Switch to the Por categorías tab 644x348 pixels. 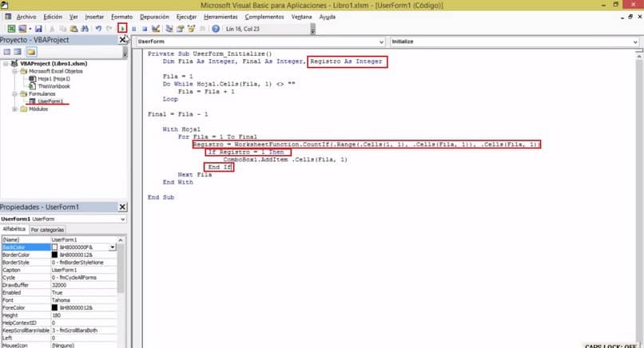pos(47,230)
